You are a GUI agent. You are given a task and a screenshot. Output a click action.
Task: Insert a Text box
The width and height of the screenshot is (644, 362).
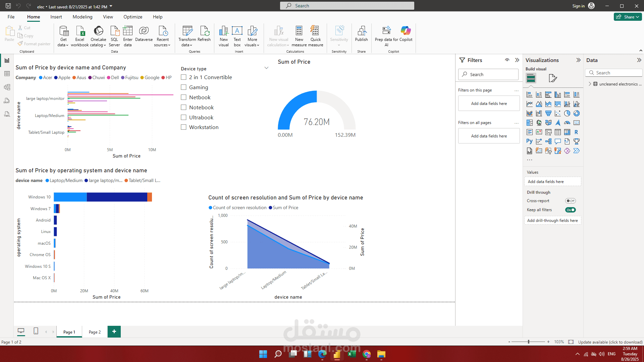pyautogui.click(x=237, y=36)
